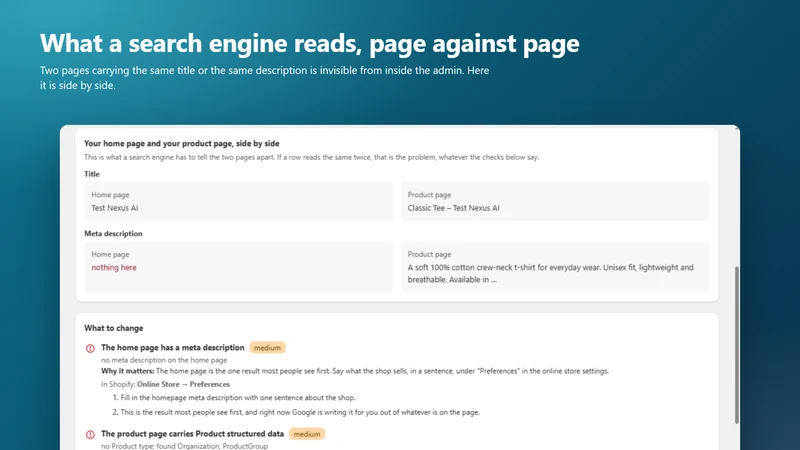Click the 'Title' section label
800x450 pixels.
(92, 174)
